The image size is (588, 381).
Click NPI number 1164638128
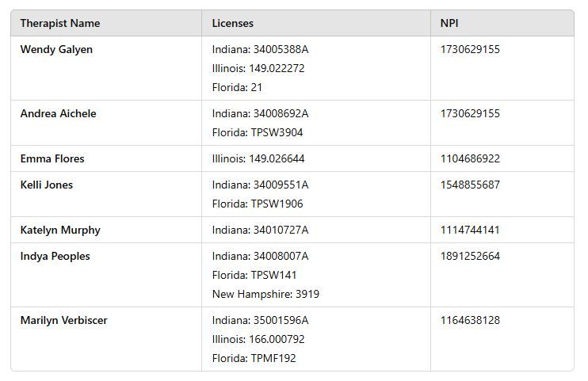click(470, 320)
